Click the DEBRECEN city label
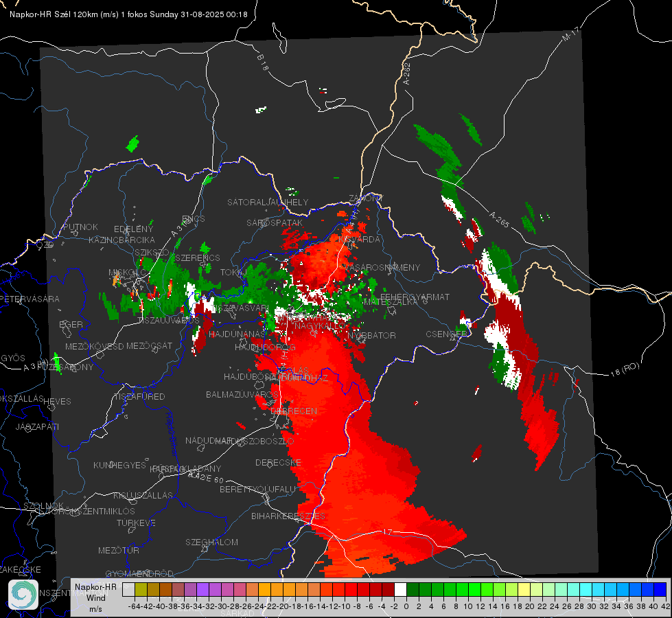672x618 pixels. tap(294, 411)
